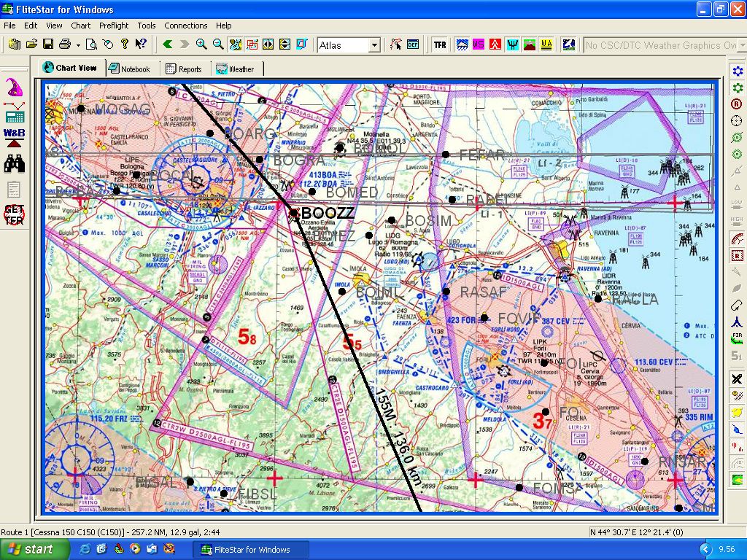This screenshot has width=747, height=560.
Task: Toggle the crosshair circle layer icon
Action: click(x=737, y=121)
